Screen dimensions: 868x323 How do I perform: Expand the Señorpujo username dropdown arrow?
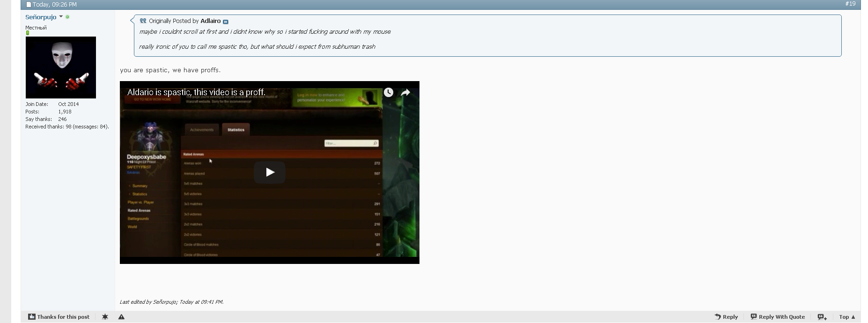coord(61,16)
